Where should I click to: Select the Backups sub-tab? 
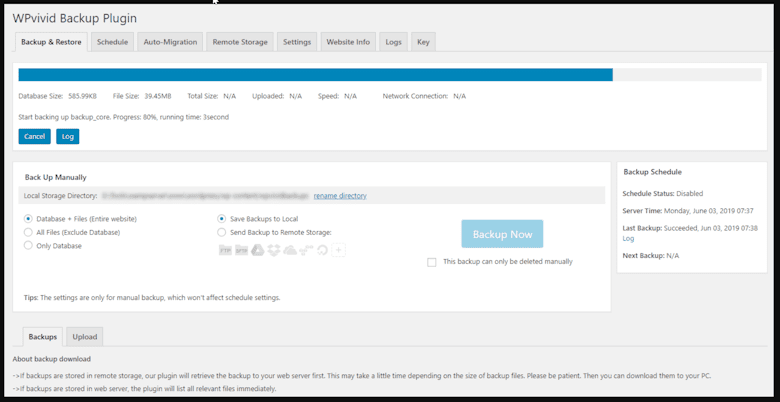43,337
